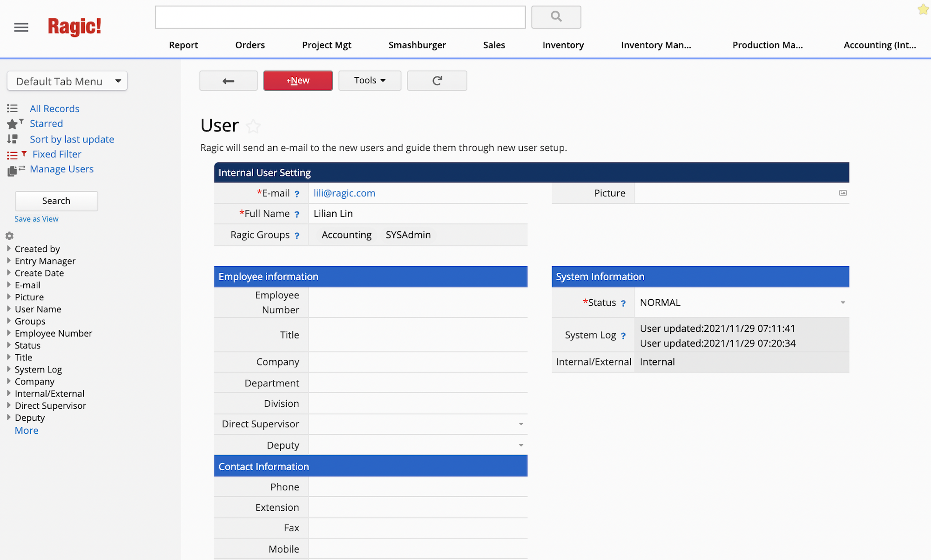Viewport: 931px width, 560px height.
Task: Expand the sidebar Deputy filter
Action: tap(8, 418)
